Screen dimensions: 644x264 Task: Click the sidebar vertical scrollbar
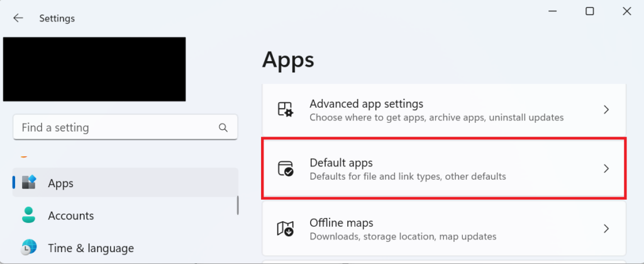pyautogui.click(x=237, y=205)
